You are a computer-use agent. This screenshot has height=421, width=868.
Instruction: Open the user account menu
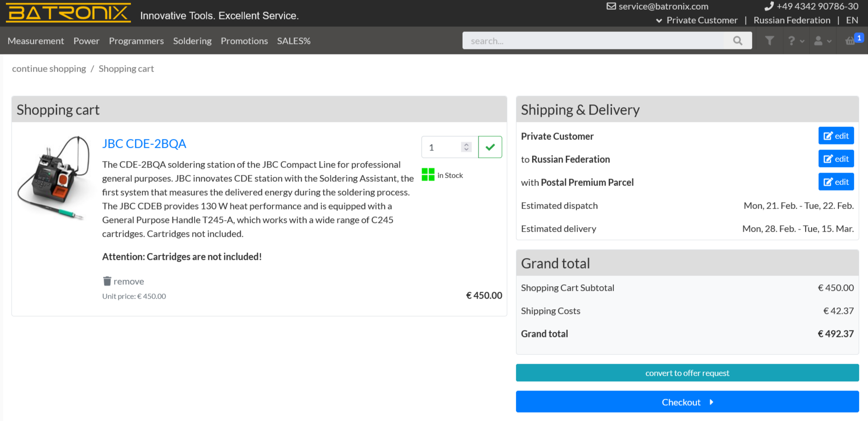click(x=822, y=41)
